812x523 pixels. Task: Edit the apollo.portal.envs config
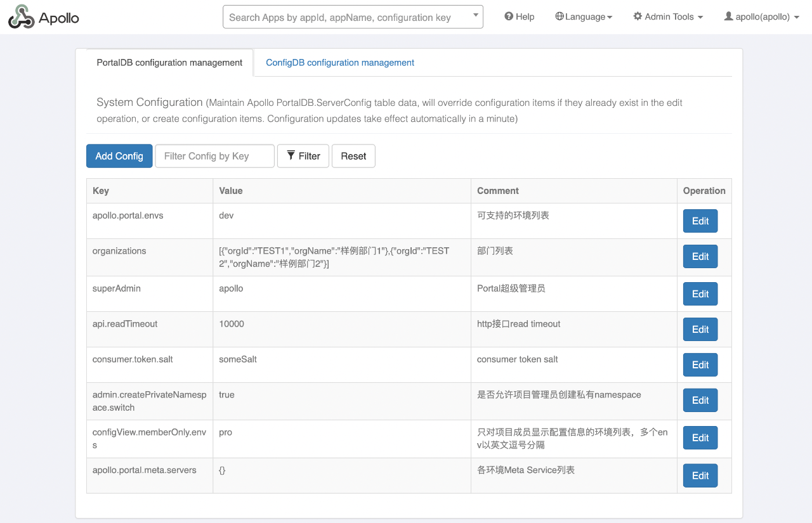700,221
